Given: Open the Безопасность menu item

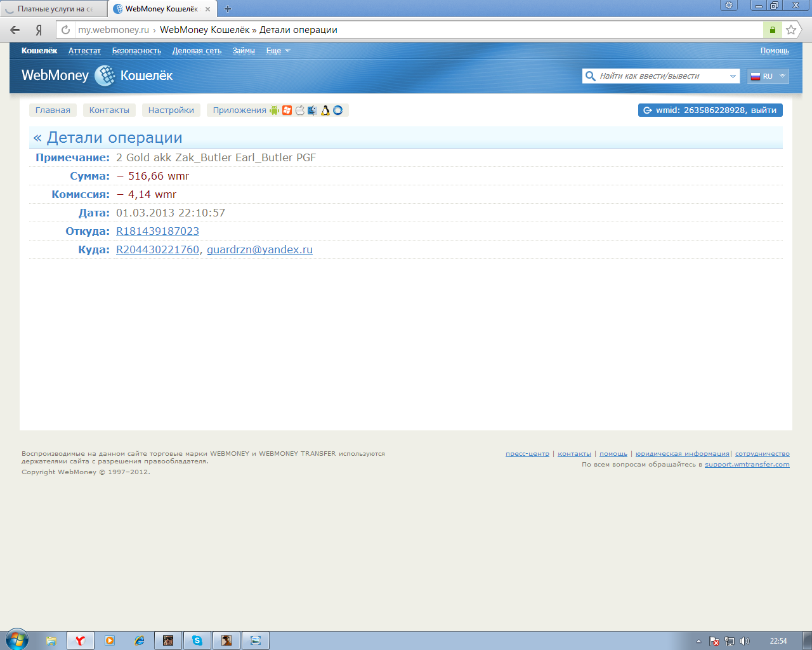Looking at the screenshot, I should tap(136, 51).
